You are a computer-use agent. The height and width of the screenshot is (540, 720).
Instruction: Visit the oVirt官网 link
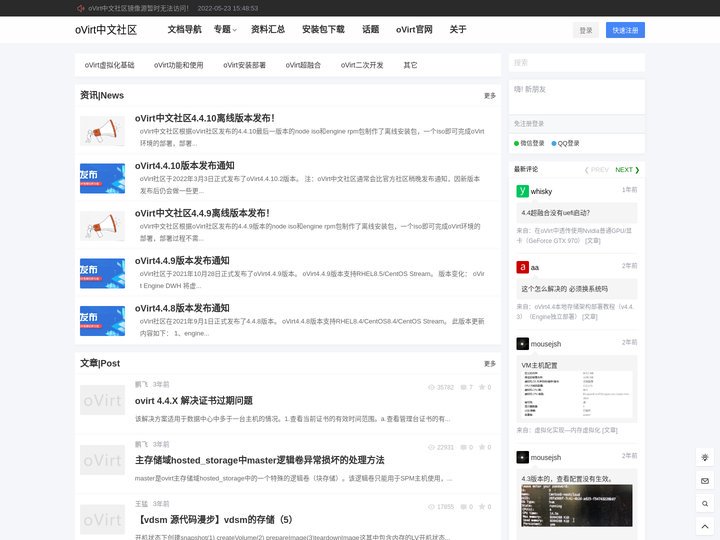coord(414,29)
